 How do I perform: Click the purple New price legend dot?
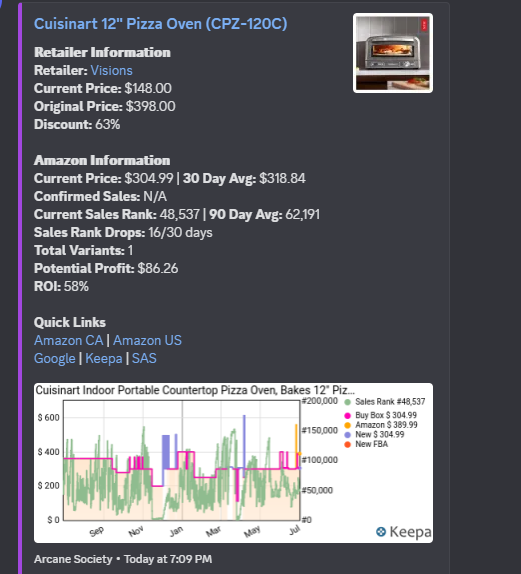point(347,435)
